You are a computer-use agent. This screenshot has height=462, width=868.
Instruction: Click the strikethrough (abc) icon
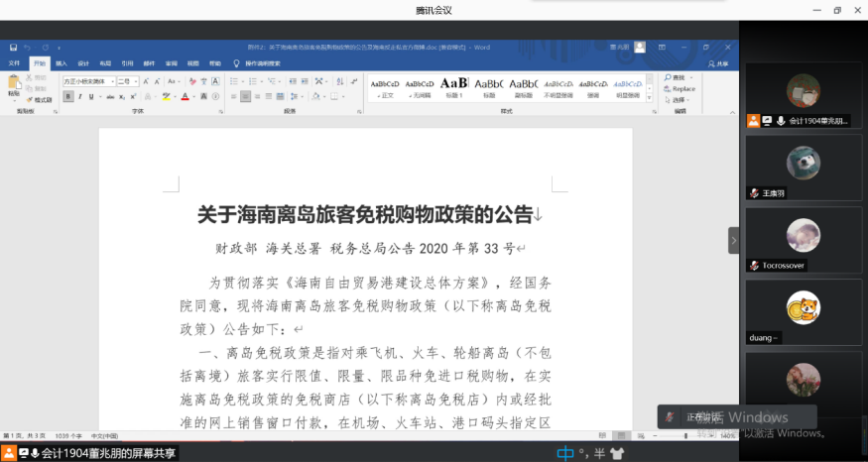110,97
